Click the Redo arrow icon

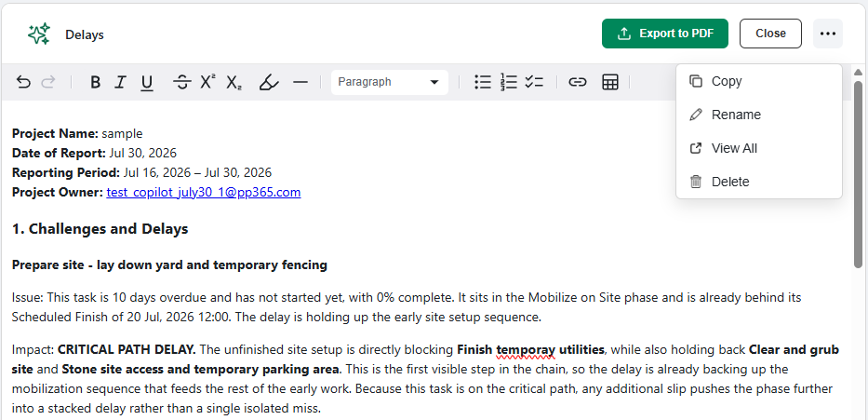pos(48,82)
